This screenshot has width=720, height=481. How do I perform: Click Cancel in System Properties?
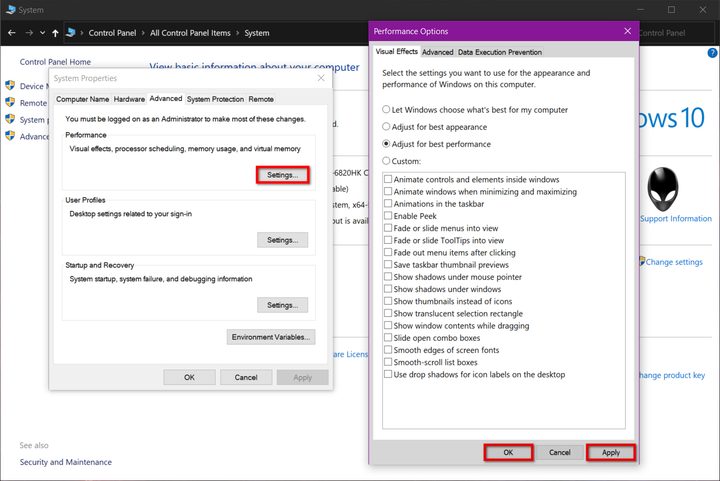click(x=246, y=377)
